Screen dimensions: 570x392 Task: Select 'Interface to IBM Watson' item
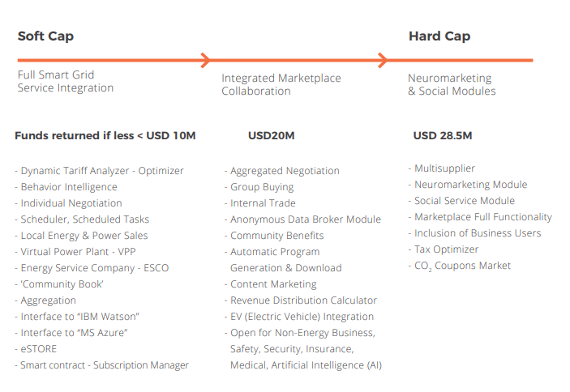coord(77,317)
